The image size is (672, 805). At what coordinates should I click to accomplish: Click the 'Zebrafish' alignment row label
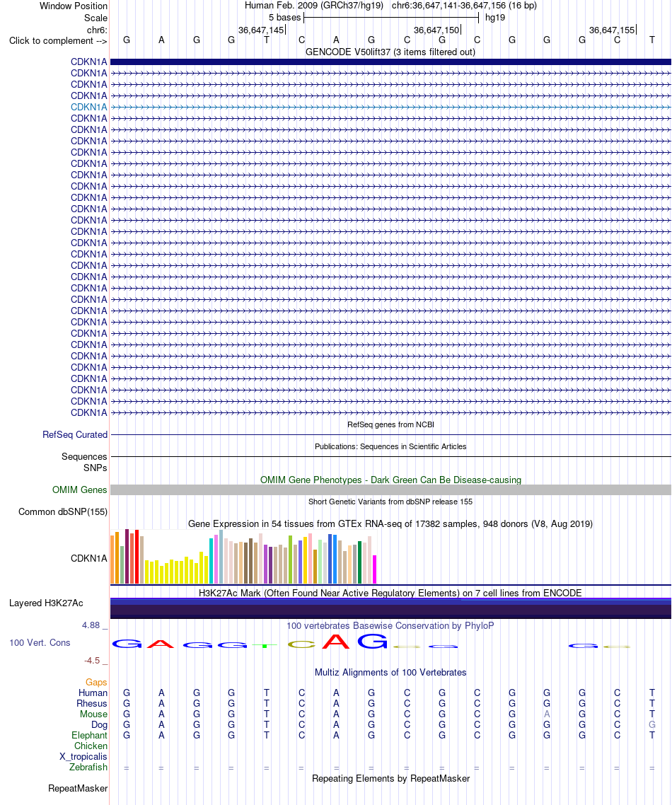88,767
